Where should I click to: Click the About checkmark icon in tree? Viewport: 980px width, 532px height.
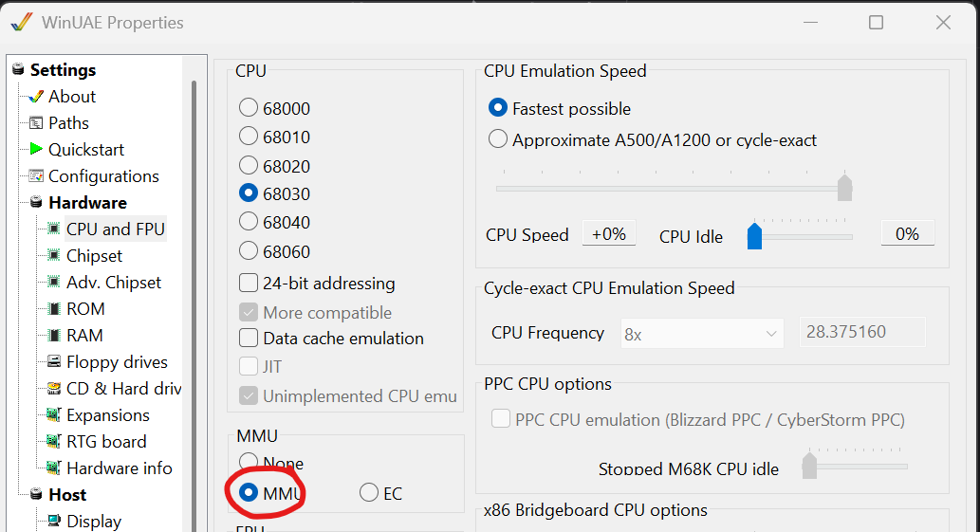click(x=36, y=97)
